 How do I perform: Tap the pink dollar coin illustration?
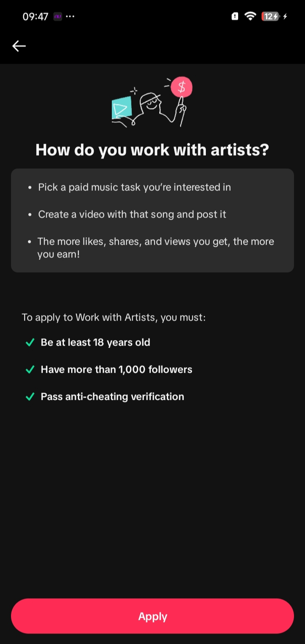[x=182, y=87]
